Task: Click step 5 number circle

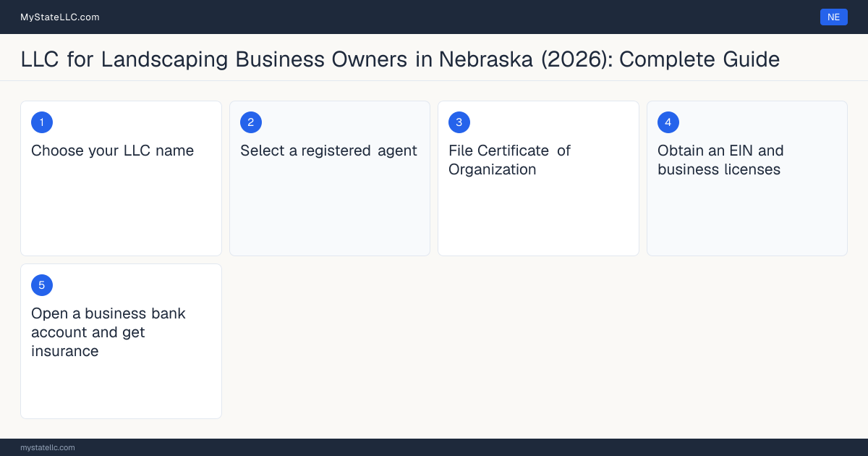Action: [42, 285]
